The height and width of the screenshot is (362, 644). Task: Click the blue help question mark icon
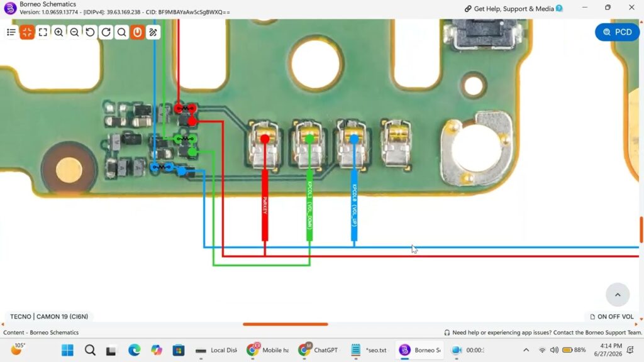click(x=559, y=8)
